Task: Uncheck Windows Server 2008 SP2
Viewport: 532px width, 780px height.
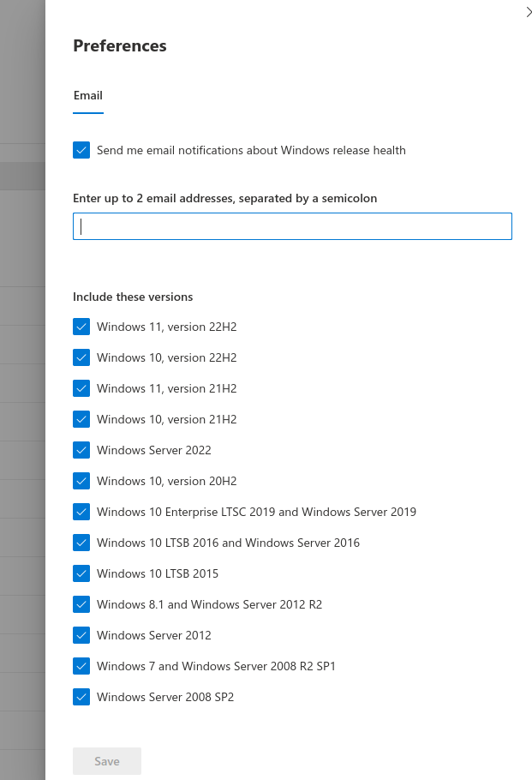Action: pos(81,697)
